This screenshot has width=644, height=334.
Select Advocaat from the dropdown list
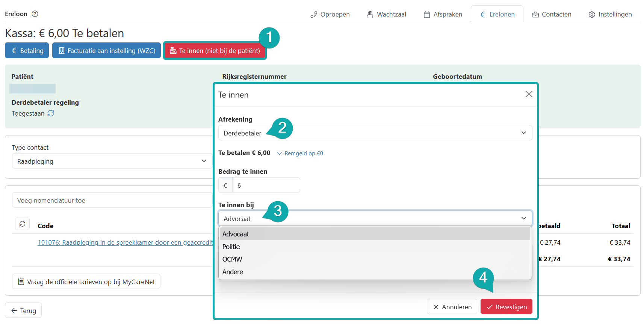tap(375, 234)
